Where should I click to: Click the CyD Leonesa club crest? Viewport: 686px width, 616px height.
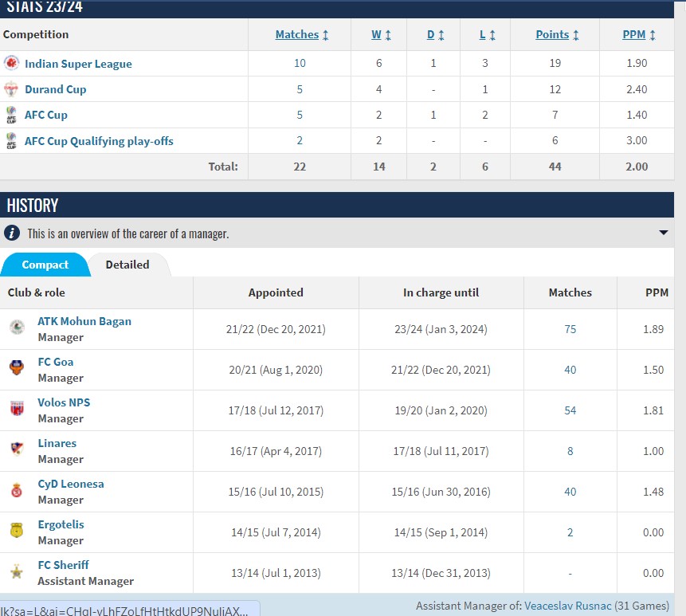17,490
